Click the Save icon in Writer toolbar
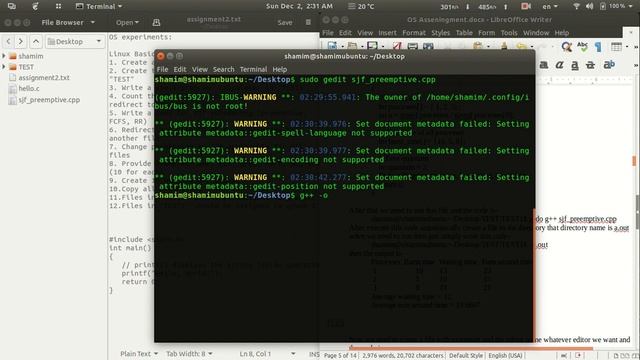The width and height of the screenshot is (640, 360). pos(372,46)
